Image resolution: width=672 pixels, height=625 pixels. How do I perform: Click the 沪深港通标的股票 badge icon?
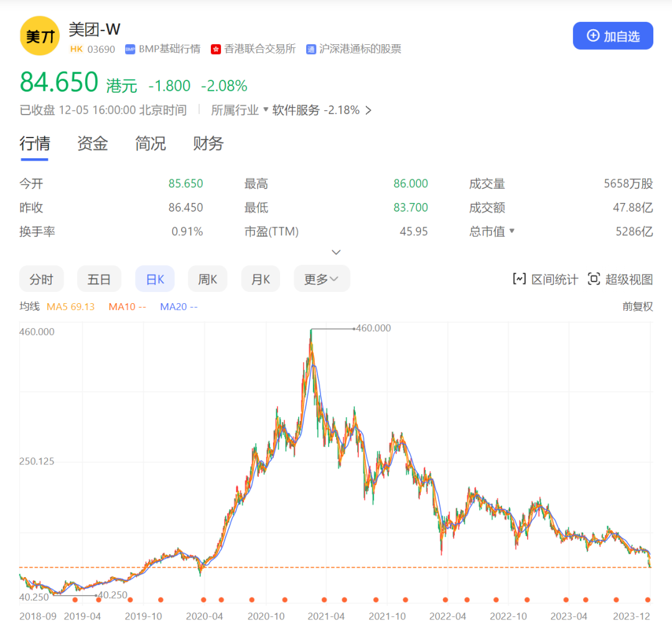tap(311, 49)
